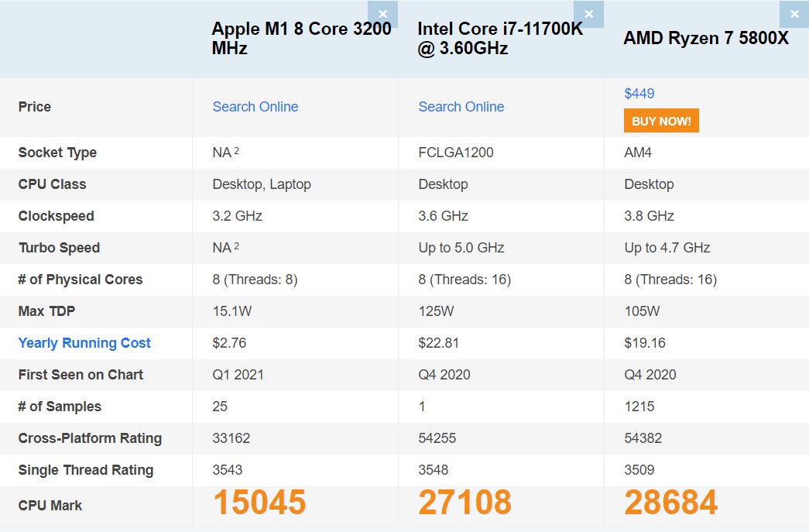This screenshot has width=809, height=532.
Task: Click the 3.8 GHz clockspeed value
Action: (x=649, y=216)
